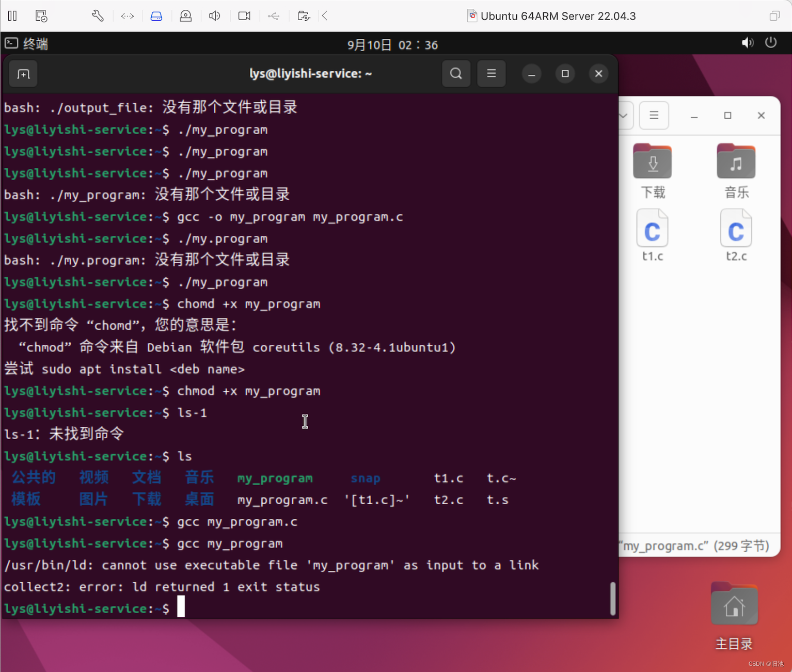Click the 'collect2: error' line in terminal
792x672 pixels.
point(162,587)
